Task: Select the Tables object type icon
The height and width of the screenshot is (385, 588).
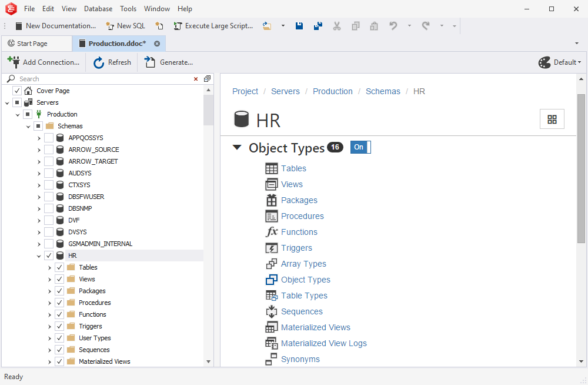Action: [272, 168]
